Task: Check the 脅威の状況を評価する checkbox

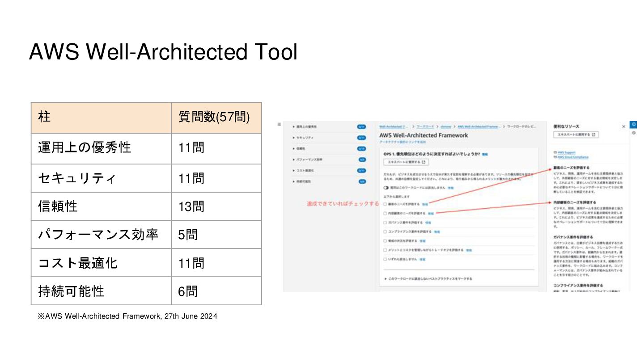Action: pos(385,241)
